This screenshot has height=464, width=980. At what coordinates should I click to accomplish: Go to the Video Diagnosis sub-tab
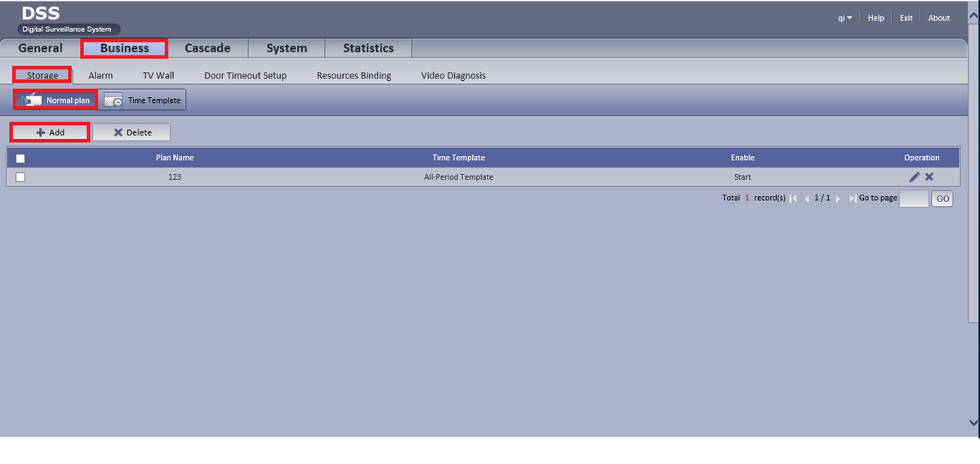[453, 75]
